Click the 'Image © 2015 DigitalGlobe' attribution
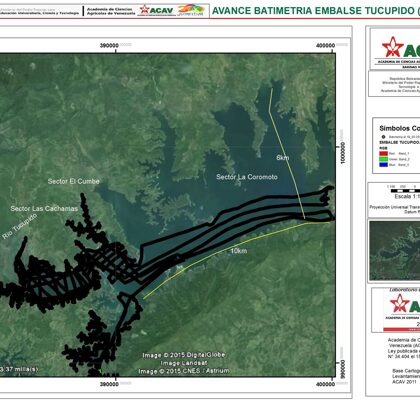The image size is (420, 420). pos(184,355)
